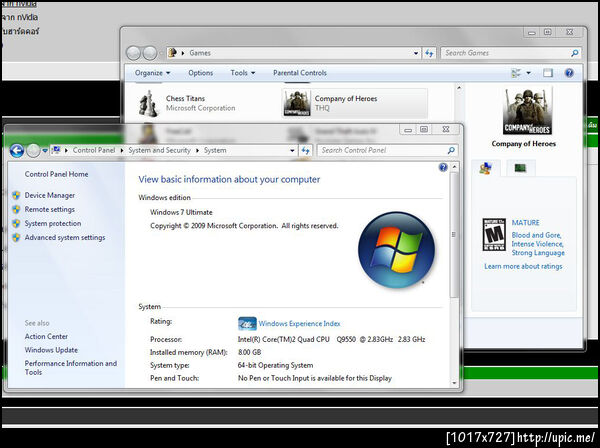Open Remote settings link
The height and width of the screenshot is (448, 600).
click(x=50, y=210)
